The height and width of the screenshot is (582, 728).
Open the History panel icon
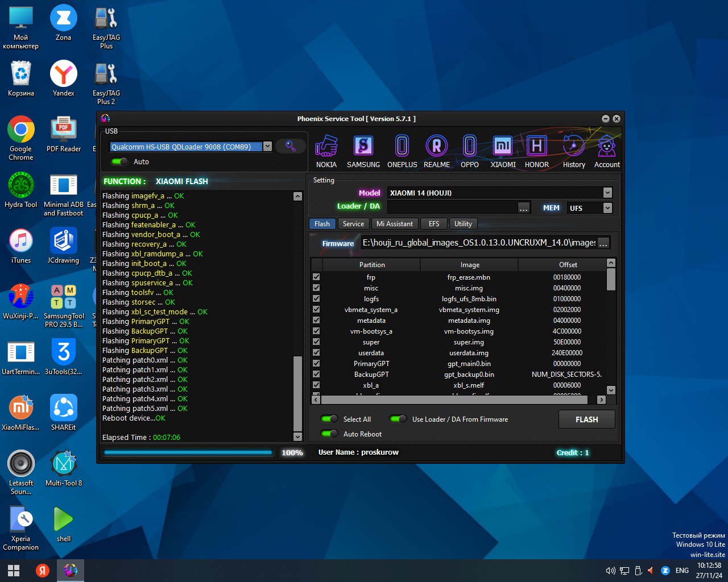pos(574,151)
